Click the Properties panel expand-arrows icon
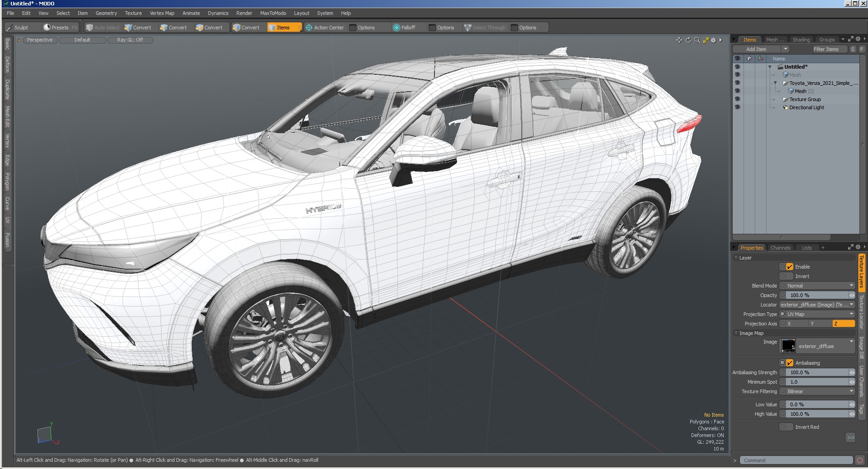 coord(850,247)
